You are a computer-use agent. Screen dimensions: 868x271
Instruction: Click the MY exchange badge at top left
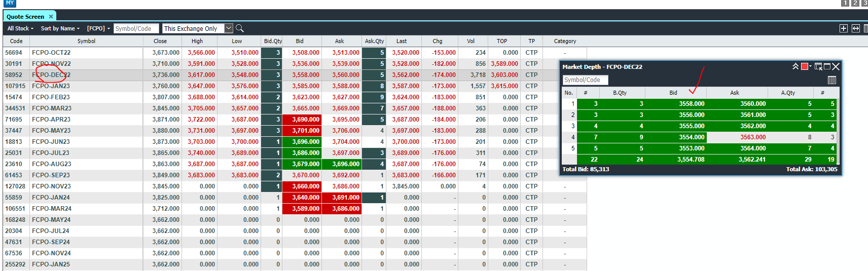click(x=10, y=3)
